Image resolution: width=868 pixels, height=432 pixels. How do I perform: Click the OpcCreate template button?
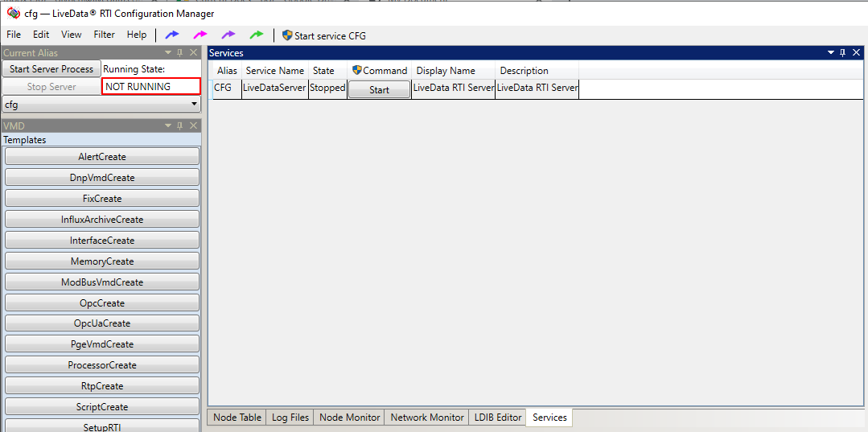coord(102,303)
